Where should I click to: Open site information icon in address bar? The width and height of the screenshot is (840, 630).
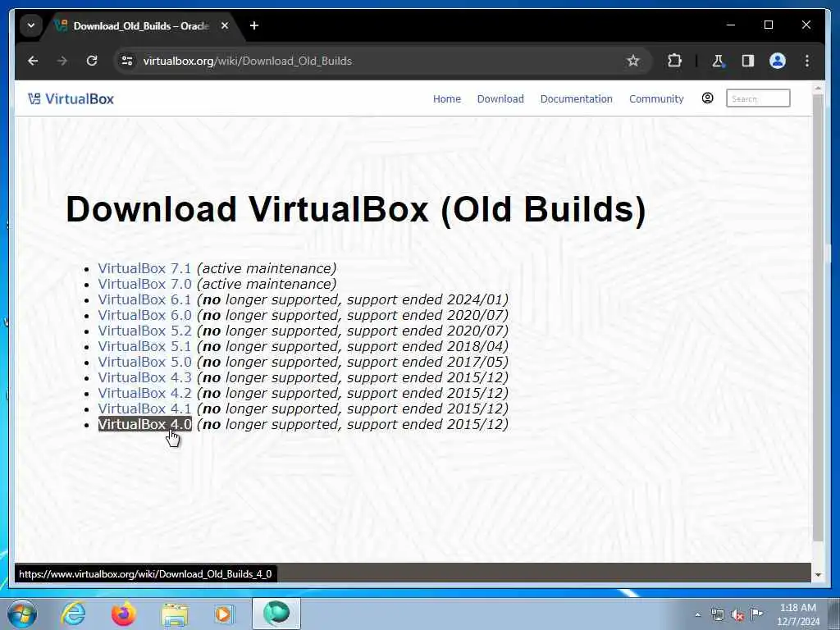[x=127, y=61]
